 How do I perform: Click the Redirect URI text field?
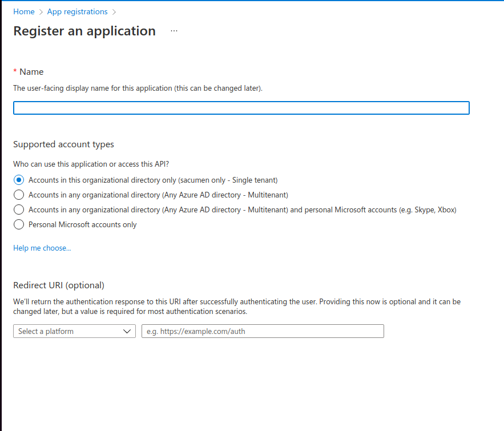tap(263, 331)
